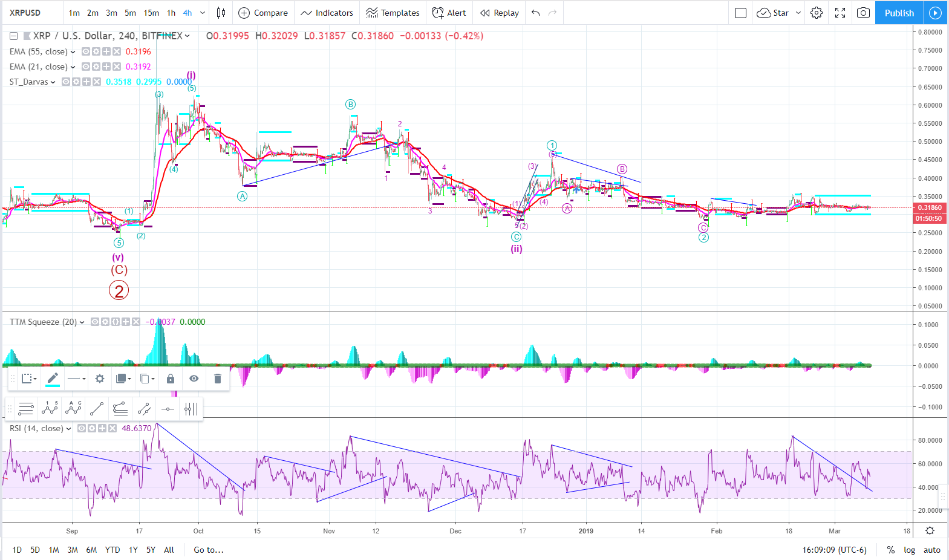Toggle visibility of selected drawing eye icon
Viewport: 949px width, 560px height.
click(x=194, y=379)
